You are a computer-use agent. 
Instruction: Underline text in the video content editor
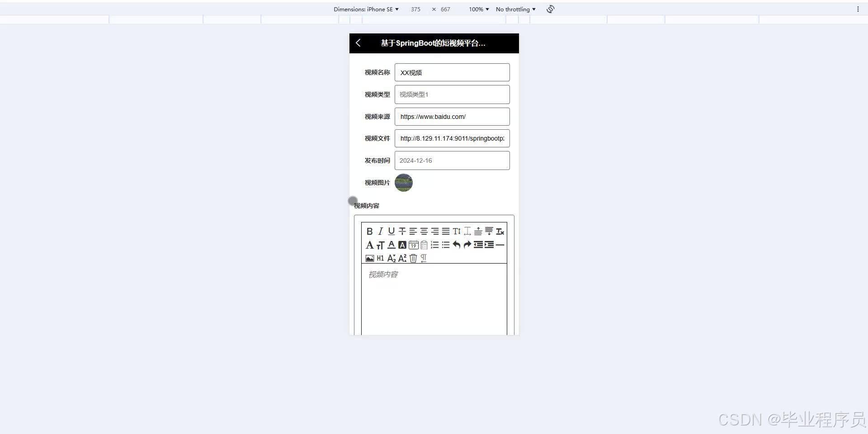(x=391, y=231)
